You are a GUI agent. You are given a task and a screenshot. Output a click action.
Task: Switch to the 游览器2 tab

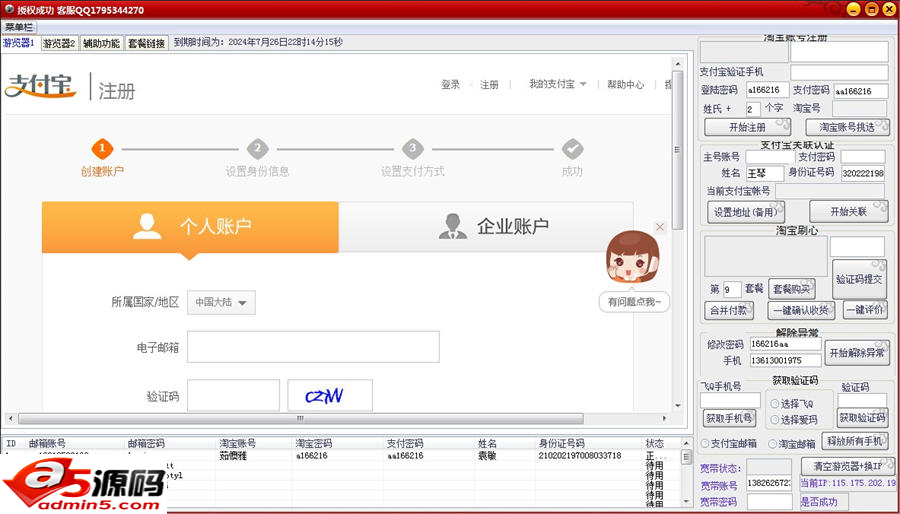pos(59,44)
